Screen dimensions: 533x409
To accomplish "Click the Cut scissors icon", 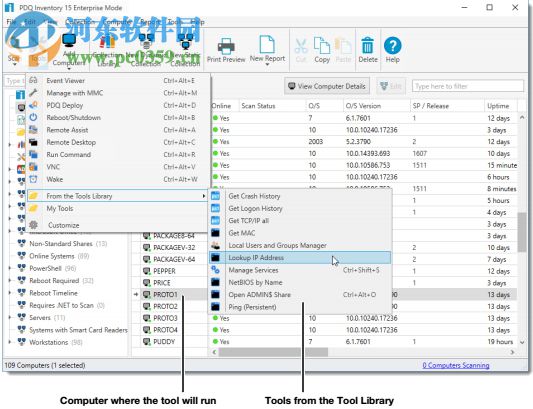I will tap(301, 46).
